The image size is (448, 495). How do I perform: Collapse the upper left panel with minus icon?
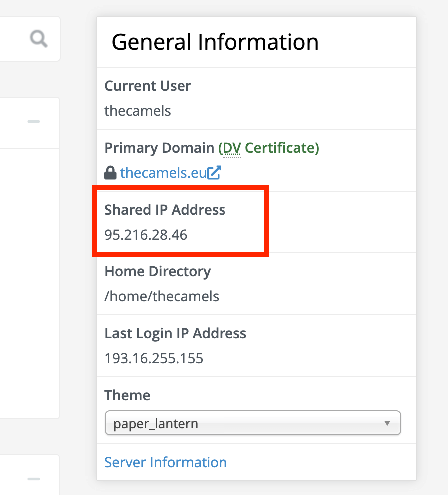(34, 122)
